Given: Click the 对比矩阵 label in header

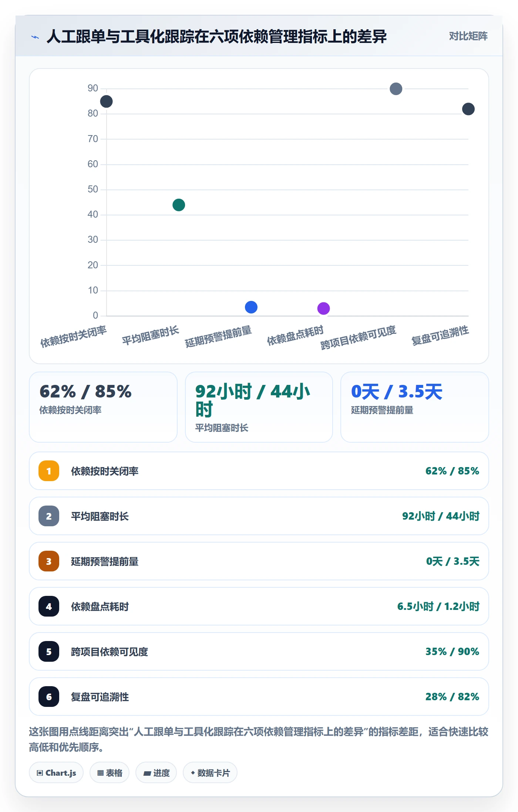Looking at the screenshot, I should coord(468,36).
